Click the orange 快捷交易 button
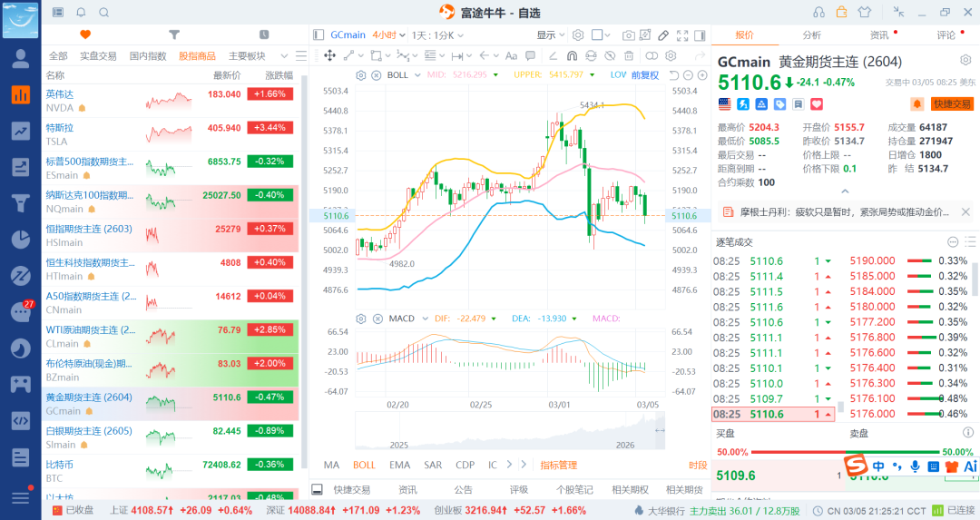The height and width of the screenshot is (520, 980). click(x=953, y=103)
